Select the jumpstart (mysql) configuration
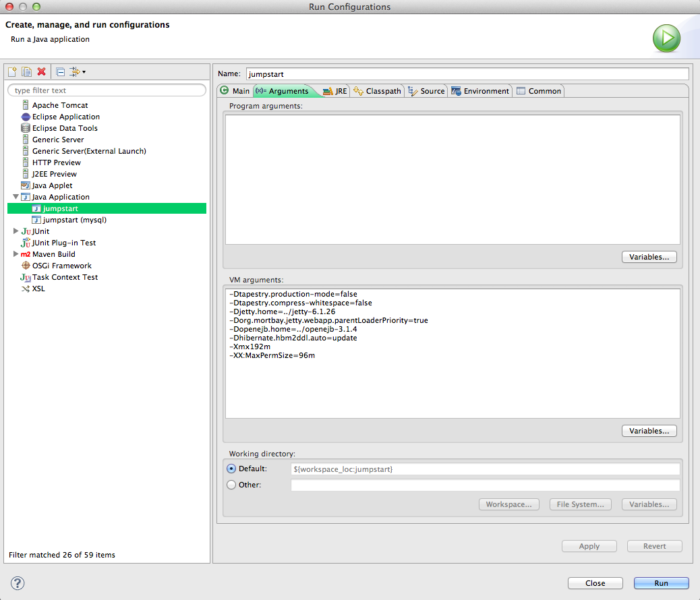Screen dimensions: 700x600 click(75, 220)
